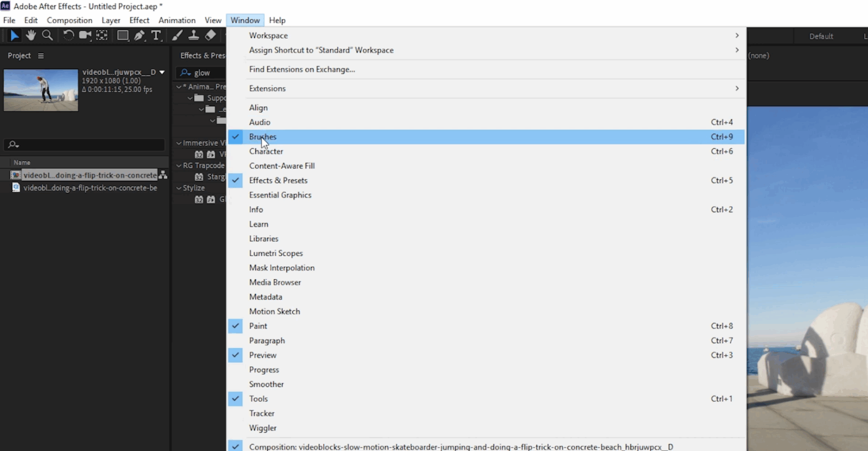The width and height of the screenshot is (868, 451).
Task: Select the Hand tool
Action: coord(31,36)
